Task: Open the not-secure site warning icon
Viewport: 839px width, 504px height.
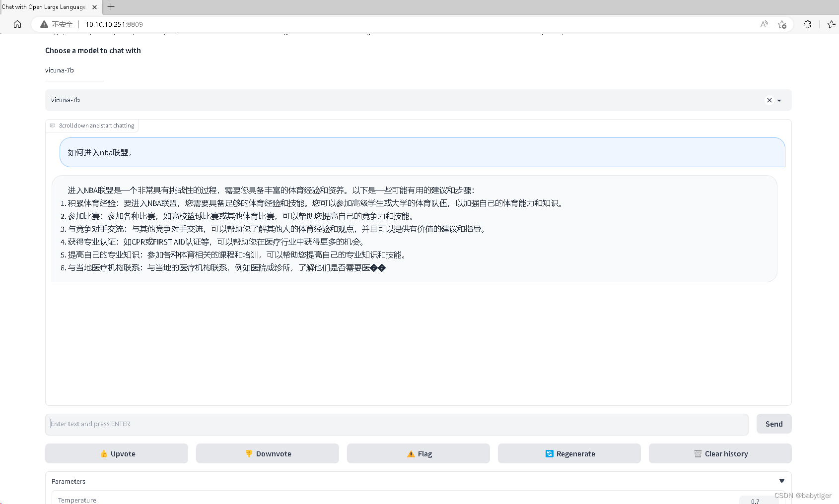Action: click(x=44, y=24)
